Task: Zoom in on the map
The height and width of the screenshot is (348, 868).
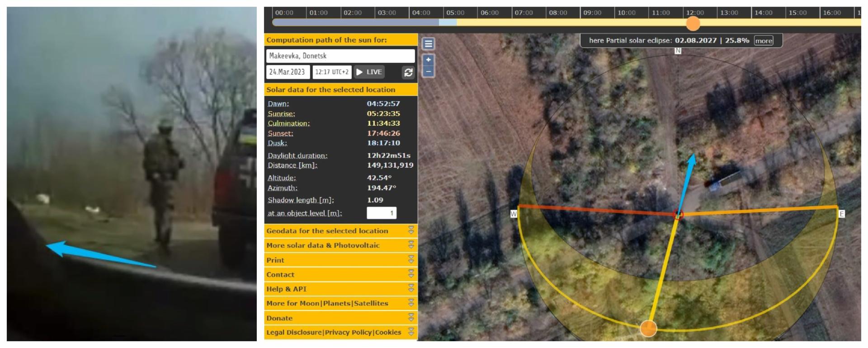Action: click(428, 60)
